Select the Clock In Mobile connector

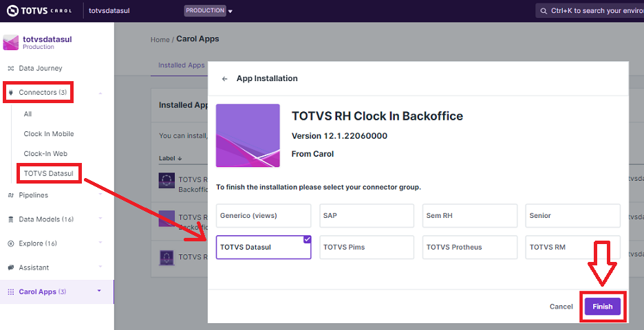pos(49,134)
